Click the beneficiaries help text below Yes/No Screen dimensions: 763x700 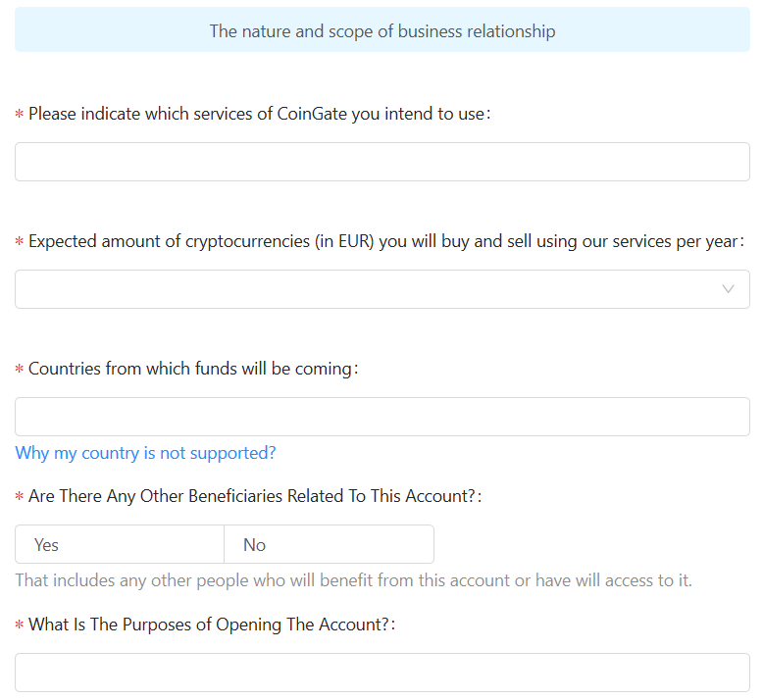coord(353,580)
